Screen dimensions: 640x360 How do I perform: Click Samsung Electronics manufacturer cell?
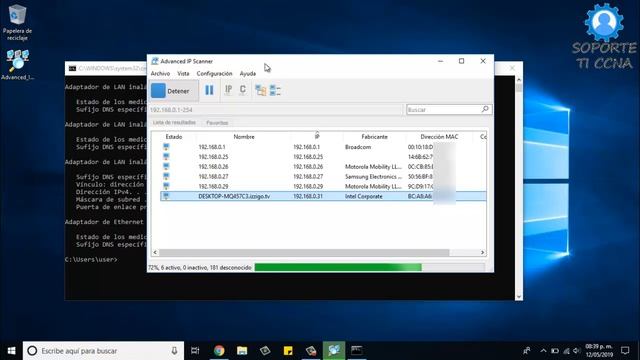(373, 176)
